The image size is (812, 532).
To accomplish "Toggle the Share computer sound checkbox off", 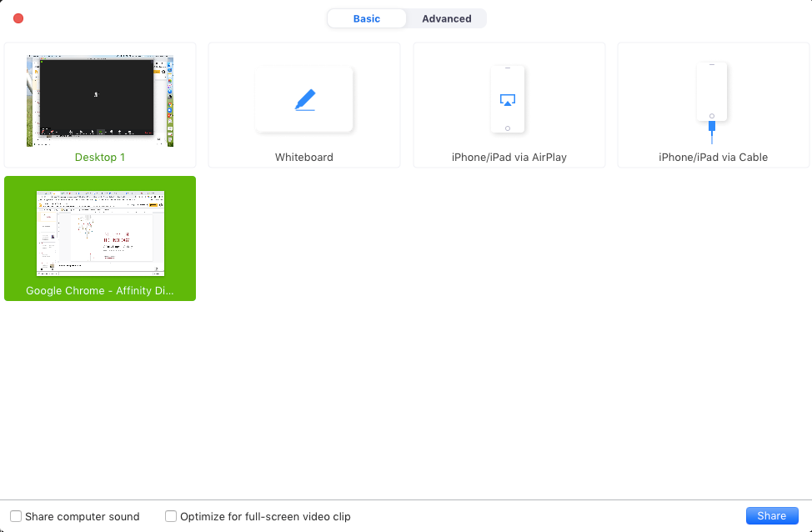I will pos(15,516).
